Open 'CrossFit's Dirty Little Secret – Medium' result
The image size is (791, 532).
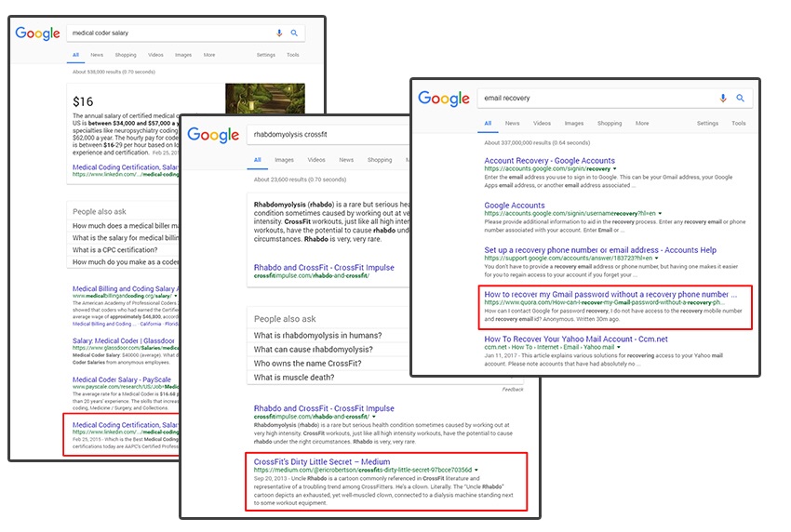(x=322, y=461)
